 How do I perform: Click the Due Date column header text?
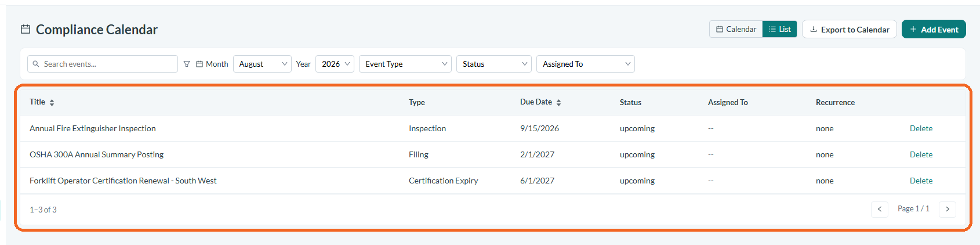(536, 102)
